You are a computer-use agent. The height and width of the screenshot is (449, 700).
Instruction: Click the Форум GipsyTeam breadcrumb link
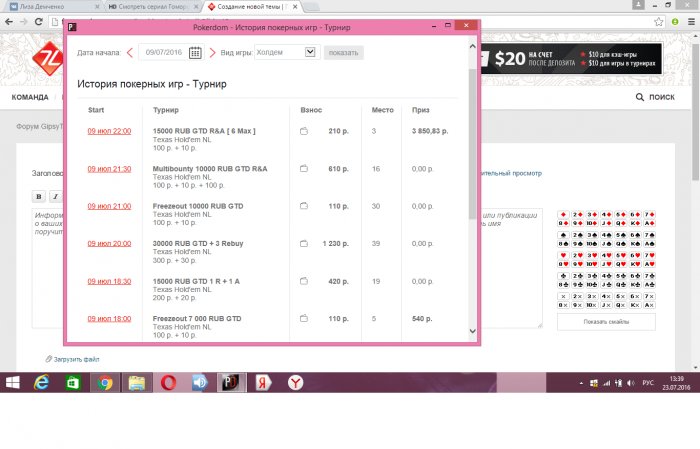[40, 127]
